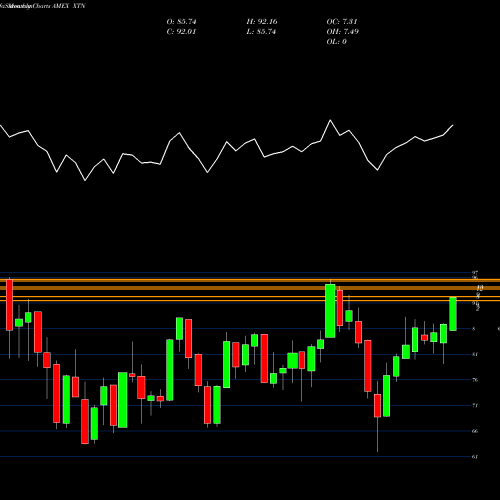
Task: Click the low price value L: 85.74
Action: (x=261, y=32)
